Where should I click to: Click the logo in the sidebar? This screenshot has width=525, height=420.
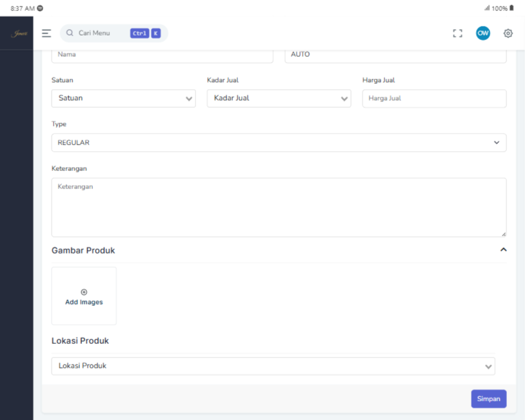[16, 34]
